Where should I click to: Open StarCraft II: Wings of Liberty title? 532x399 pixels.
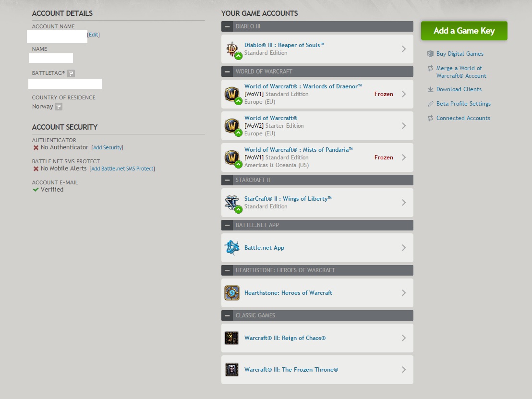(288, 199)
